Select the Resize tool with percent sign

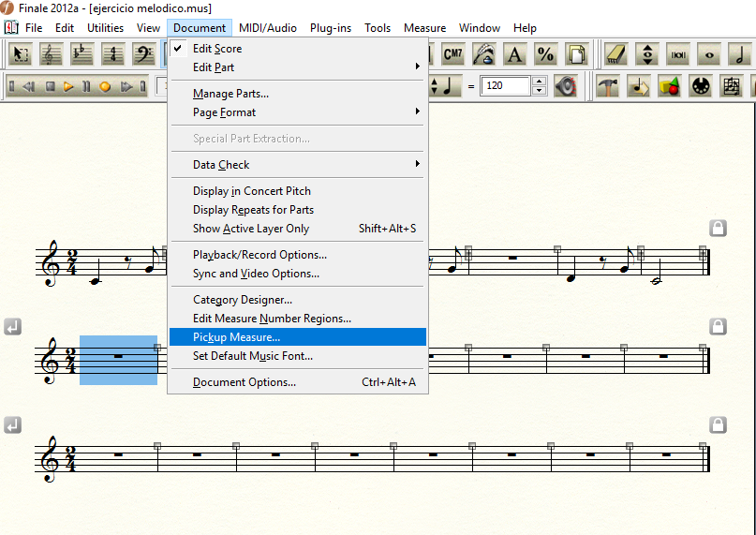546,55
